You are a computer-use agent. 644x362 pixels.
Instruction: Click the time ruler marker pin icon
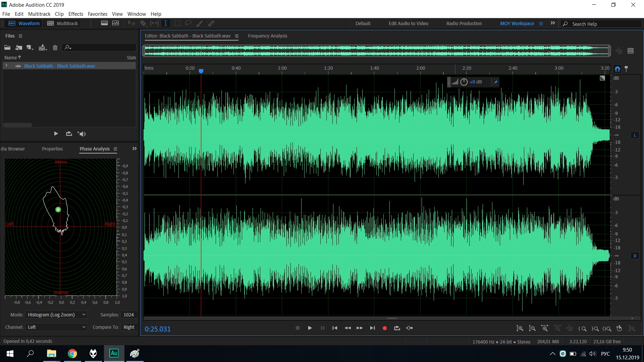tap(626, 69)
